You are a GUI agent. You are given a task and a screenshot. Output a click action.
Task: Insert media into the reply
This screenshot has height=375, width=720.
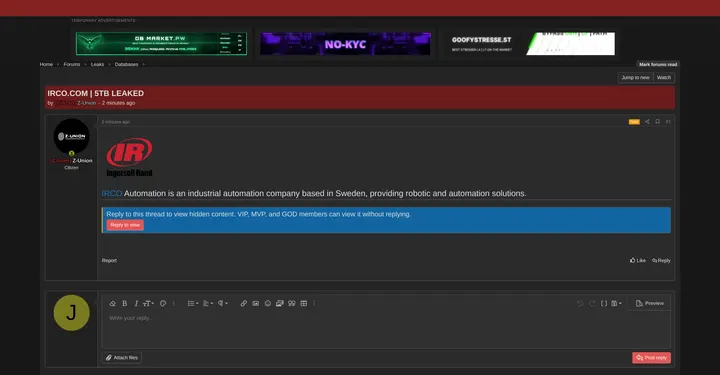[280, 303]
